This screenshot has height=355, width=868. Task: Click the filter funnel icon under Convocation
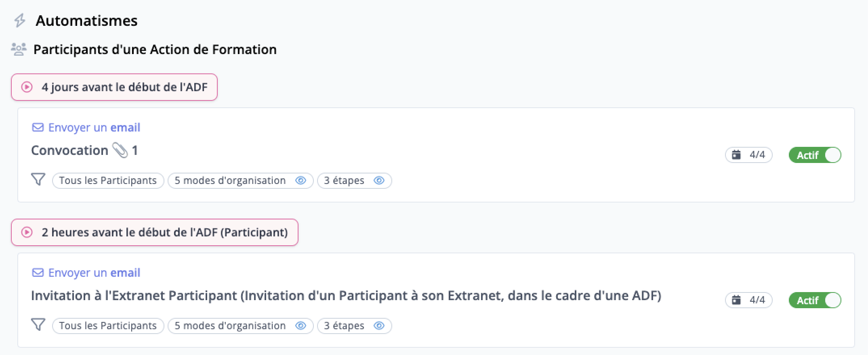pos(38,180)
